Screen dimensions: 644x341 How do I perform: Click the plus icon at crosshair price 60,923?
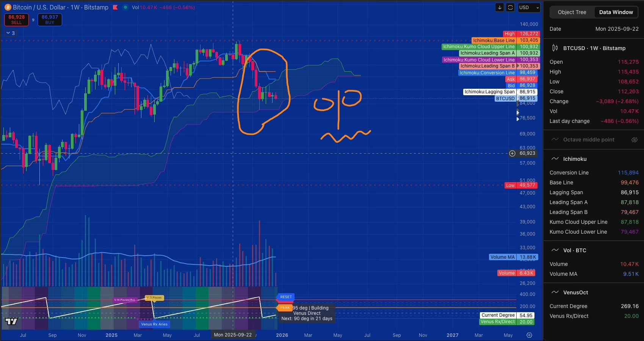click(512, 153)
